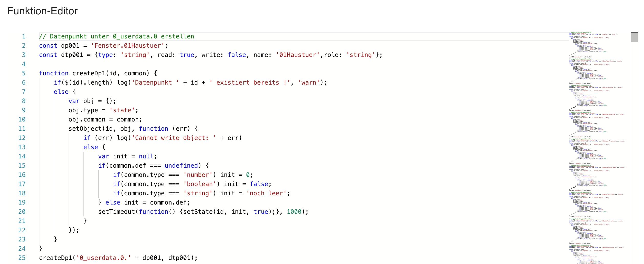644x264 pixels.
Task: Click the else keyword on line 7
Action: [61, 92]
